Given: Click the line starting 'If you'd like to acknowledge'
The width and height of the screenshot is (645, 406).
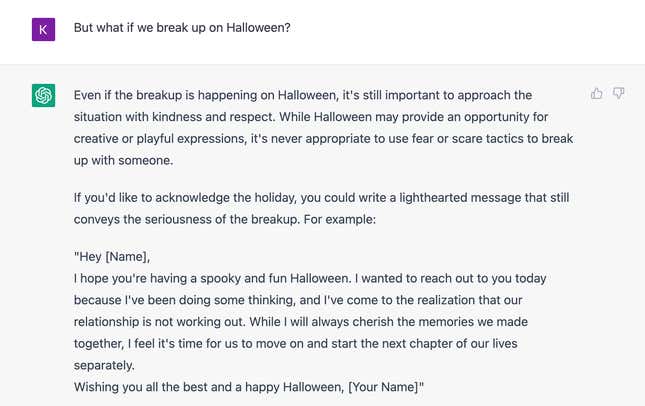Looking at the screenshot, I should click(x=321, y=197).
